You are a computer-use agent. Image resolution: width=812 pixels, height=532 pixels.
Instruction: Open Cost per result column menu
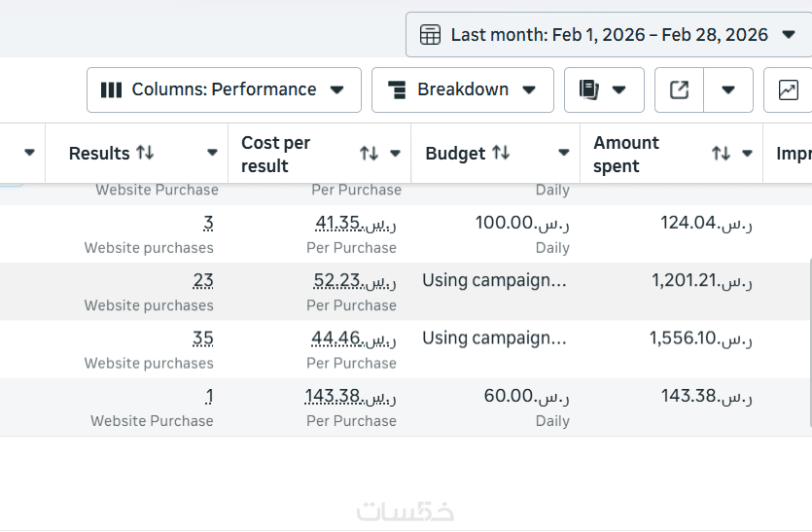[x=395, y=154]
